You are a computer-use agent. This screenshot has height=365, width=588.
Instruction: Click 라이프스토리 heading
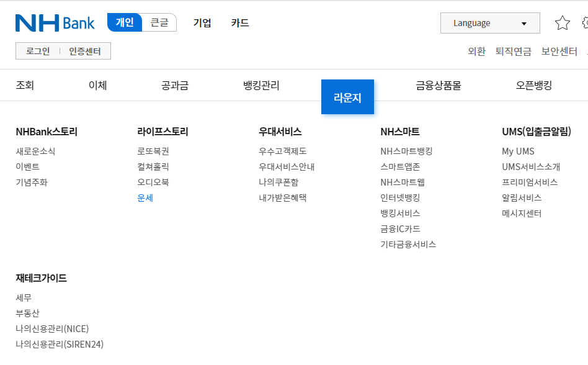[x=163, y=132]
